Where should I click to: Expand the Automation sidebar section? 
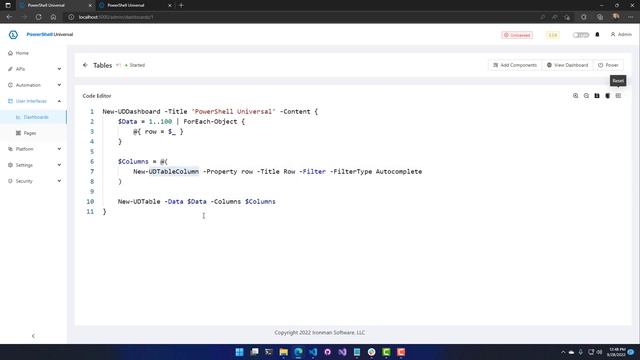33,85
